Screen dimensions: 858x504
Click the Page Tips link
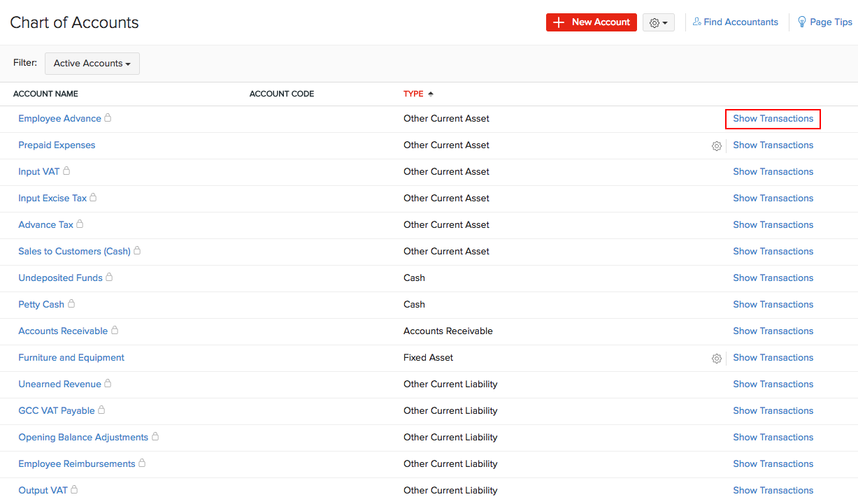831,22
